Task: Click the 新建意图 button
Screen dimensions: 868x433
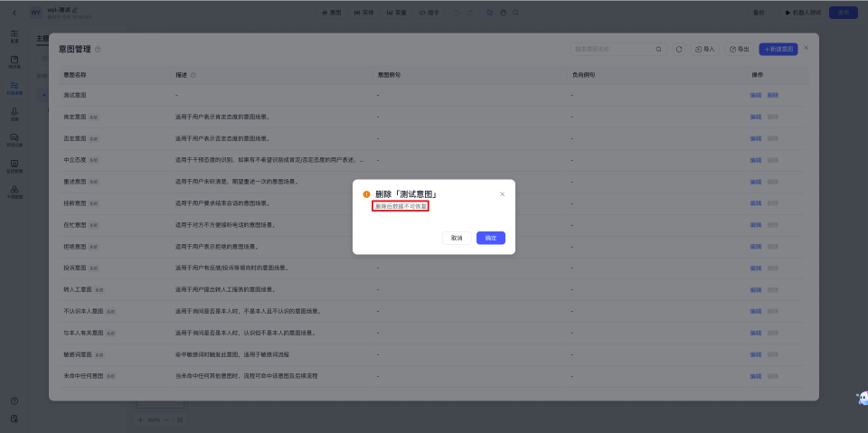Action: (778, 49)
